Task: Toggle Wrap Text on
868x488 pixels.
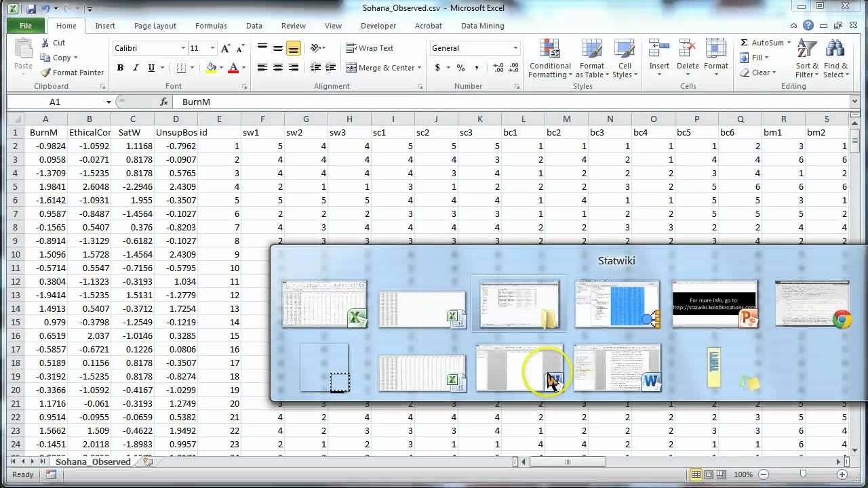Action: pos(370,48)
